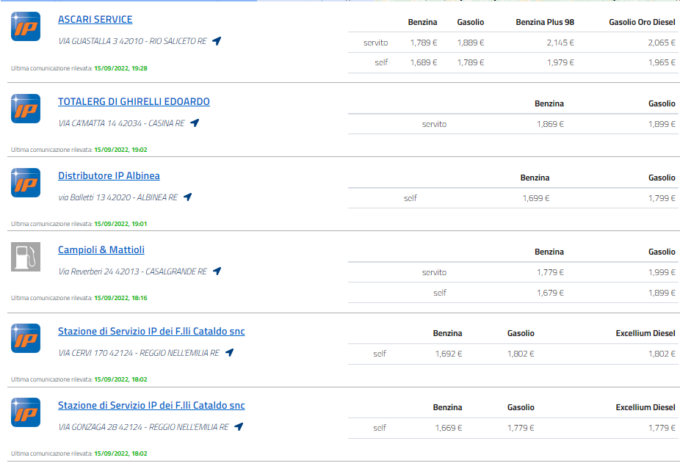Click Campioli servito Benzina price 1,779 €

(x=550, y=272)
